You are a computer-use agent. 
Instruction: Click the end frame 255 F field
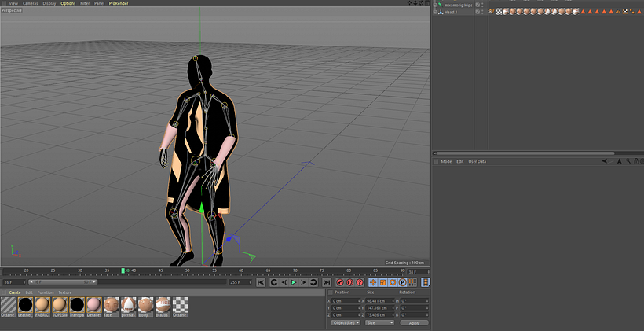[241, 282]
